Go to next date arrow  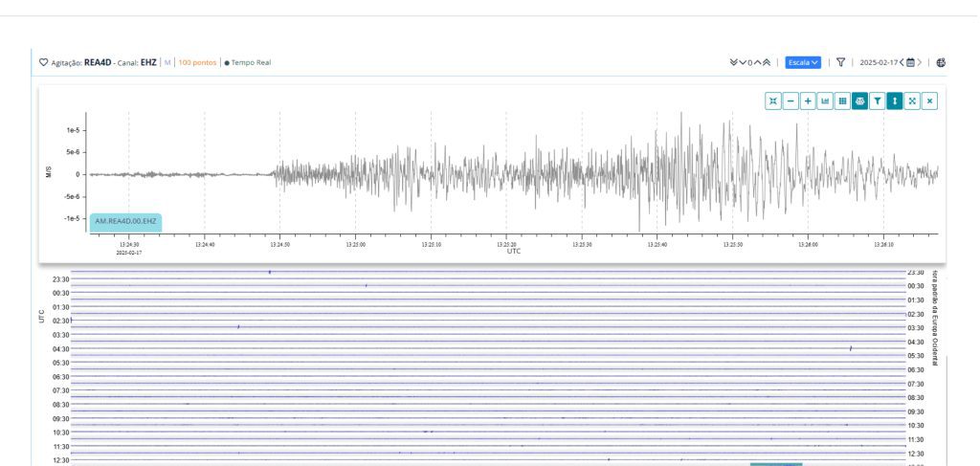click(x=920, y=62)
